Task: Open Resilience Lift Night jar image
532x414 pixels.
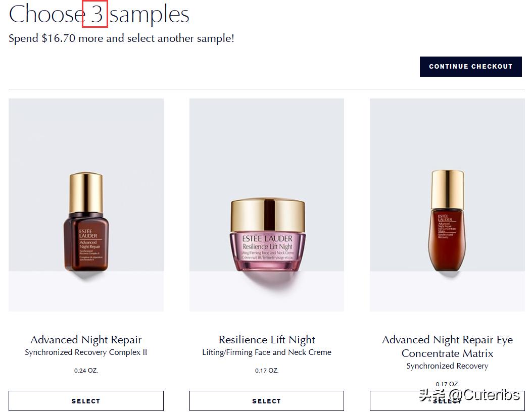Action: point(266,205)
